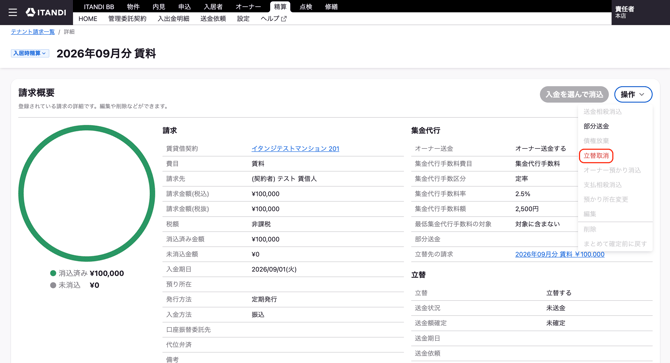
Task: Go to HOME in the sub navigation
Action: pyautogui.click(x=88, y=19)
